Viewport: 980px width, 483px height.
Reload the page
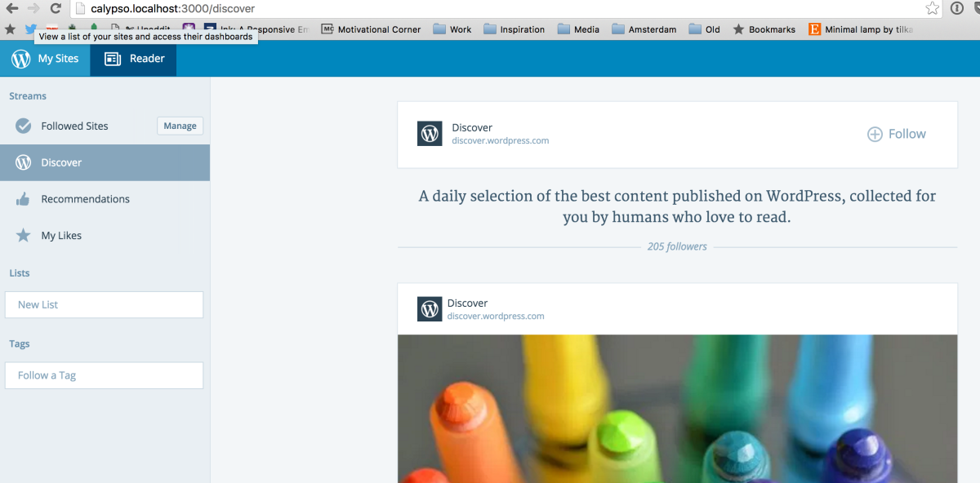pos(56,9)
